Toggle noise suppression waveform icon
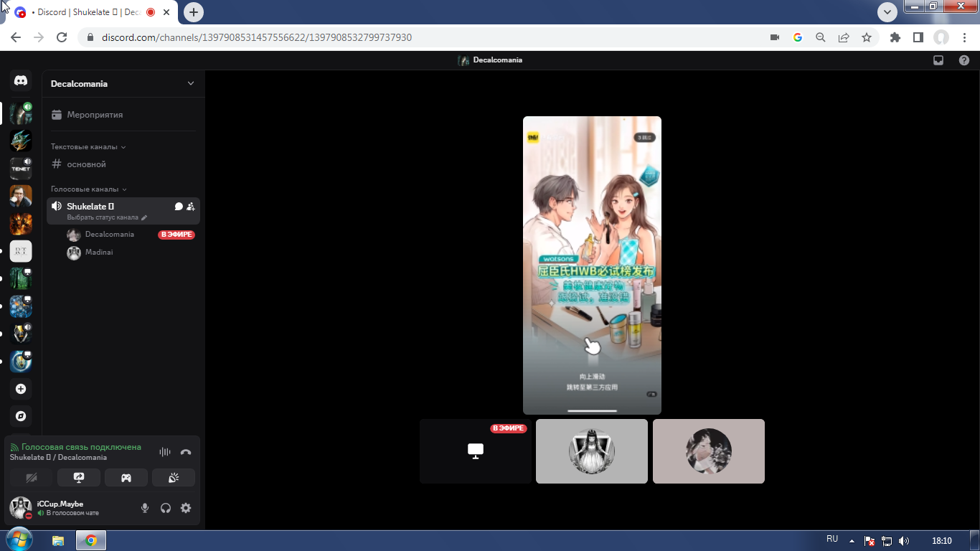Image resolution: width=980 pixels, height=551 pixels. click(165, 452)
